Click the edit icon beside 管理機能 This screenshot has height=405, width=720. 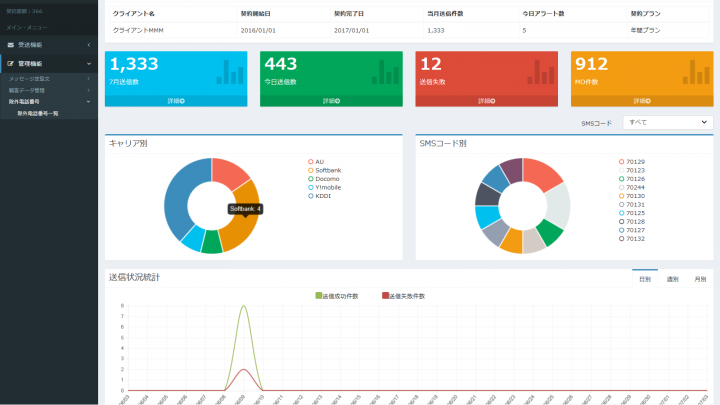pyautogui.click(x=10, y=63)
